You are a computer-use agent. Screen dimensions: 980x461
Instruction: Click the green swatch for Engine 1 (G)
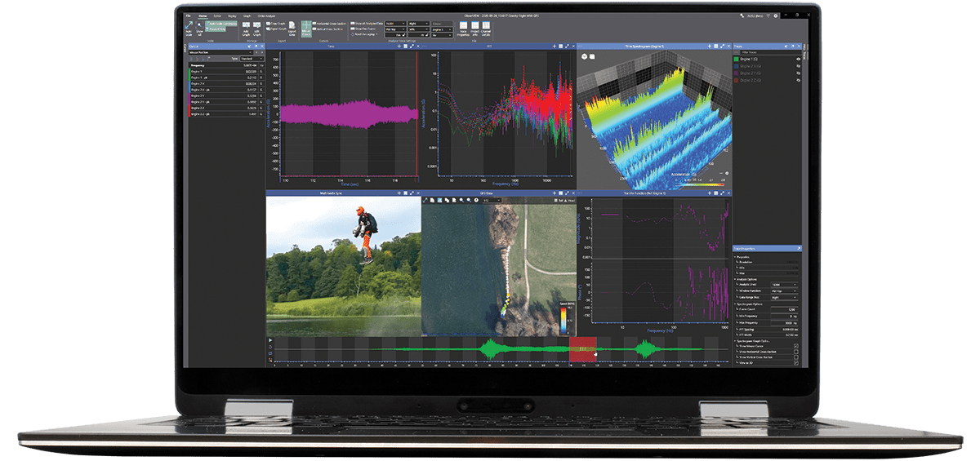[x=736, y=59]
